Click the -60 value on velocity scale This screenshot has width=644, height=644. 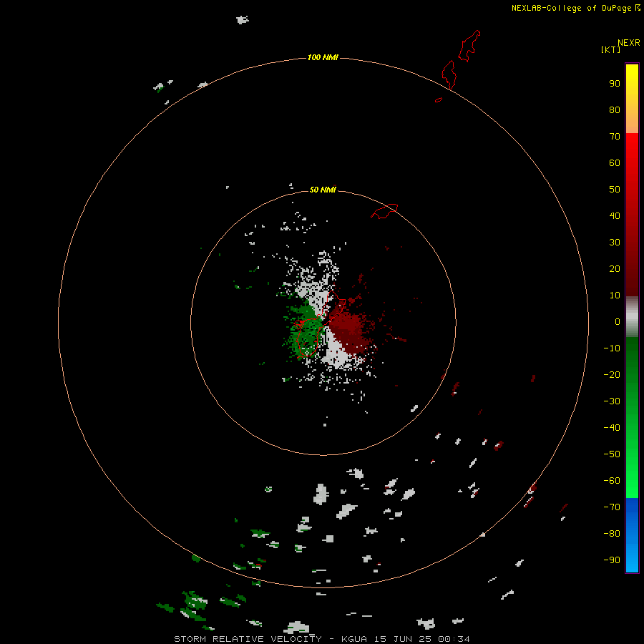coord(612,481)
